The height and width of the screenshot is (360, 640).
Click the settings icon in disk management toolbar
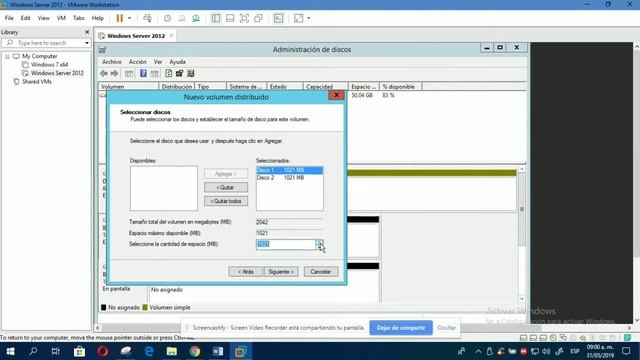(x=179, y=73)
